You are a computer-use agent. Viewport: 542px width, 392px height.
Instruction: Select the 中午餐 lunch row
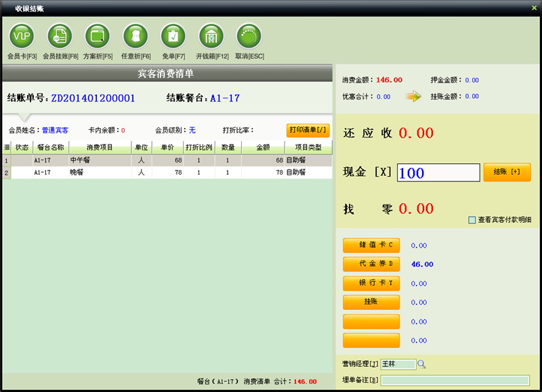(x=100, y=161)
